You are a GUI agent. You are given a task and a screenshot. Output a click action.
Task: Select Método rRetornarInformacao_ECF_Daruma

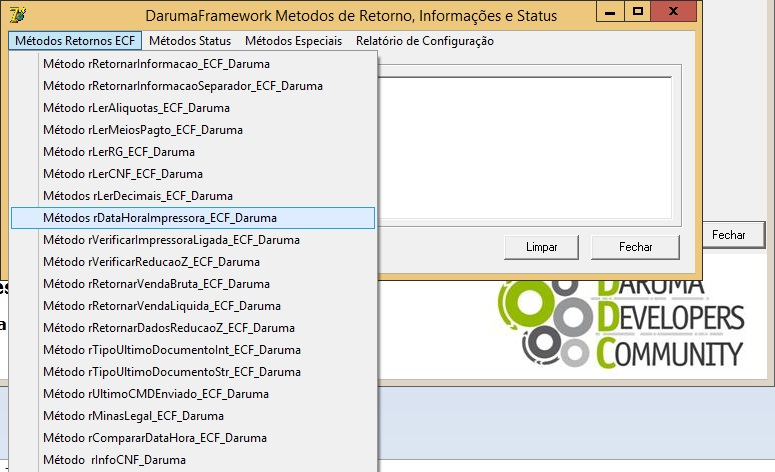pos(193,64)
